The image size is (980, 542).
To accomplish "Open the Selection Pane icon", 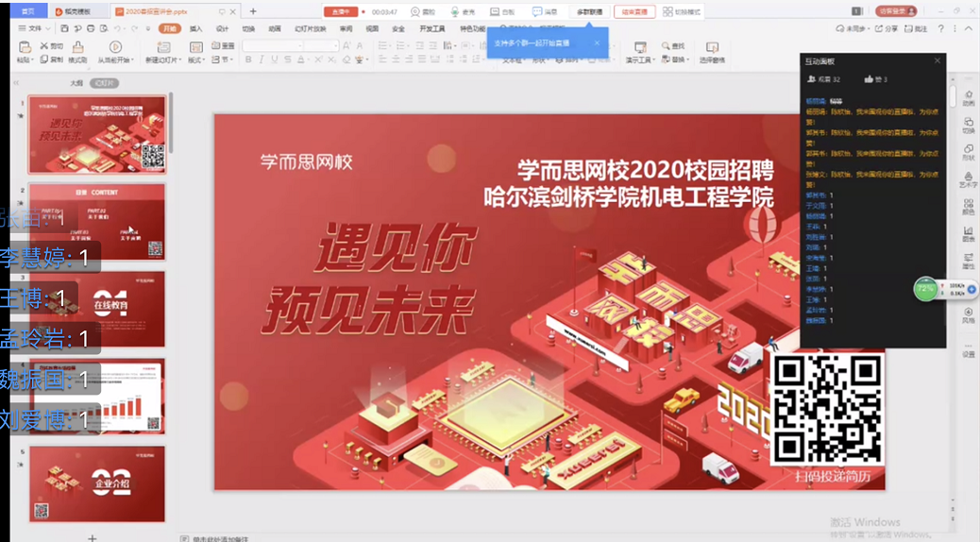I will (711, 47).
